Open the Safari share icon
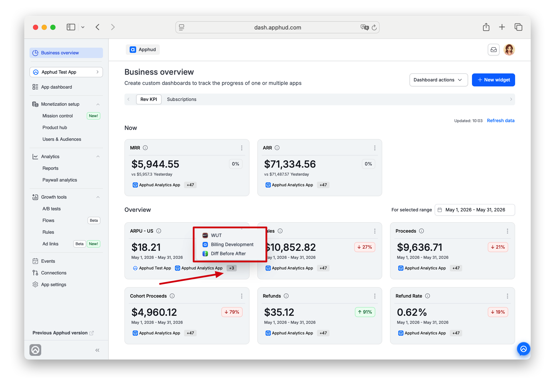 pos(486,27)
